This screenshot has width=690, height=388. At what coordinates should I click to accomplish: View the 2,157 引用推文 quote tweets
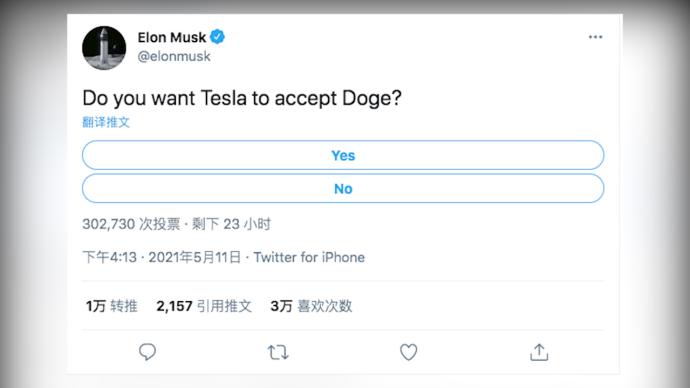(204, 306)
